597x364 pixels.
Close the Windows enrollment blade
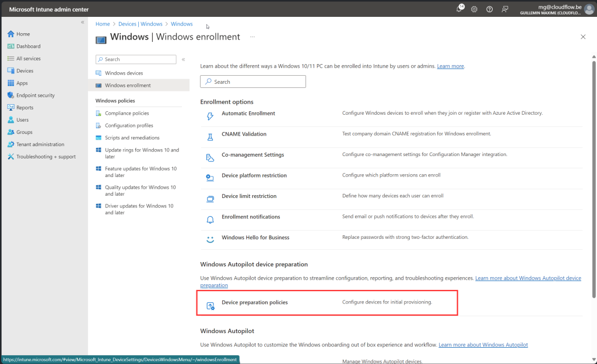point(583,37)
